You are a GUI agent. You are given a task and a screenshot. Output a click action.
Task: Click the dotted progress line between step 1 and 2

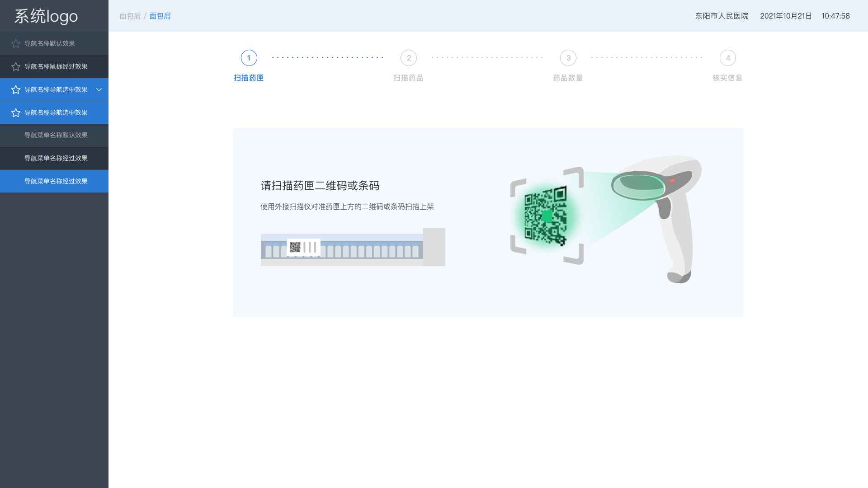coord(328,57)
